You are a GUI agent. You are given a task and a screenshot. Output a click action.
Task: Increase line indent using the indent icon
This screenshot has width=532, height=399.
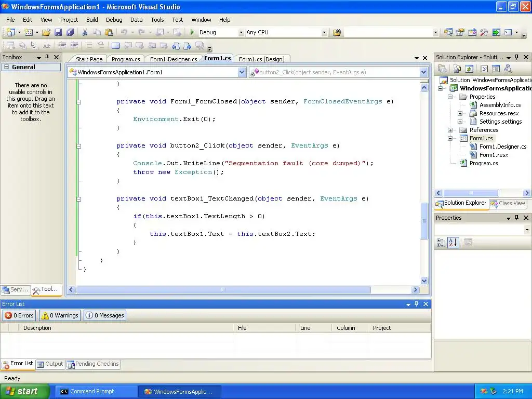[x=74, y=45]
